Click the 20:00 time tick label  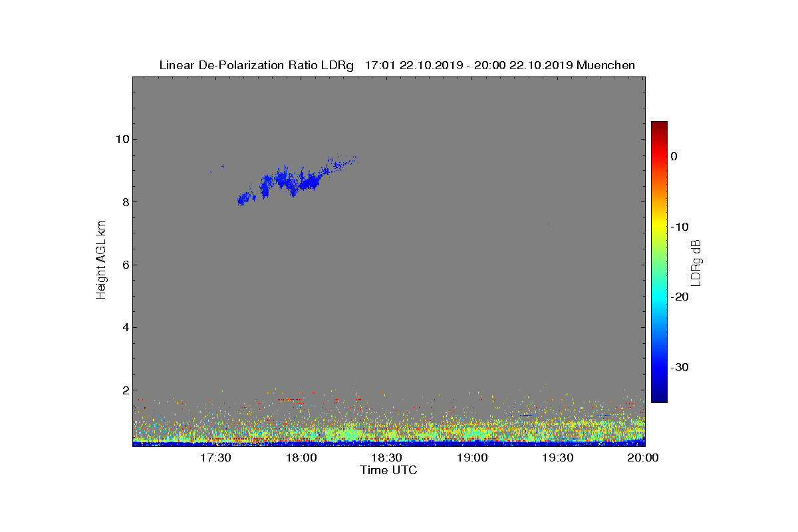643,458
